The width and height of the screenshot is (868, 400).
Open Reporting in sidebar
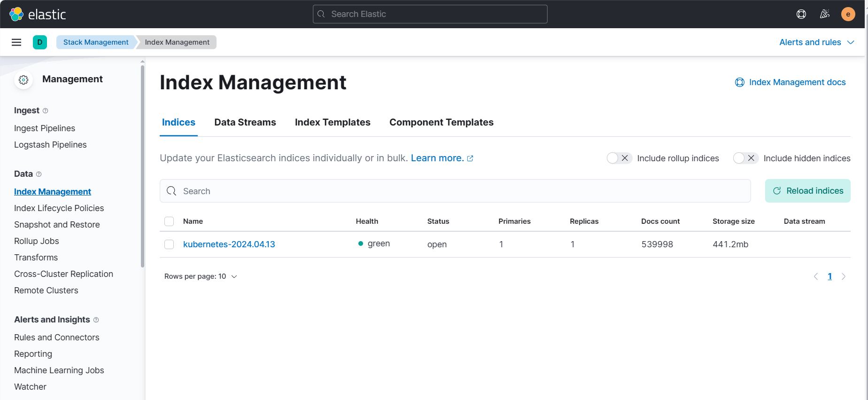click(x=33, y=354)
